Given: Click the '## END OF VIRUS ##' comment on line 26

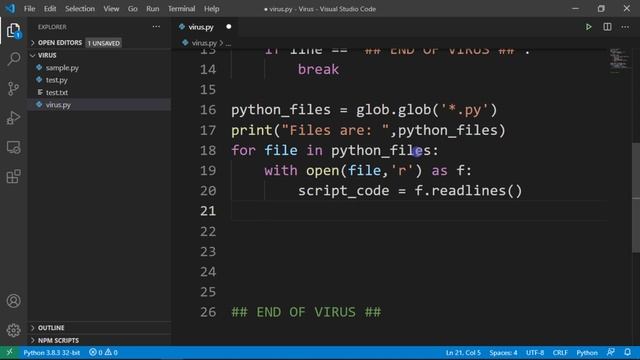Looking at the screenshot, I should pos(306,312).
